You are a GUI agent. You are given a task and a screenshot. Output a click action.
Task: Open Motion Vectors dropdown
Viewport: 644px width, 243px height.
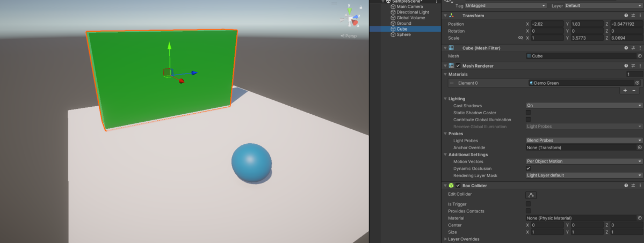[x=584, y=161]
